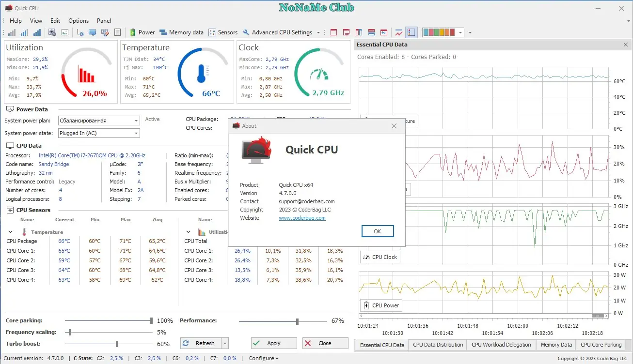Viewport: 633px width, 364px height.
Task: Click the blue monitor toolbar icon
Action: [92, 32]
